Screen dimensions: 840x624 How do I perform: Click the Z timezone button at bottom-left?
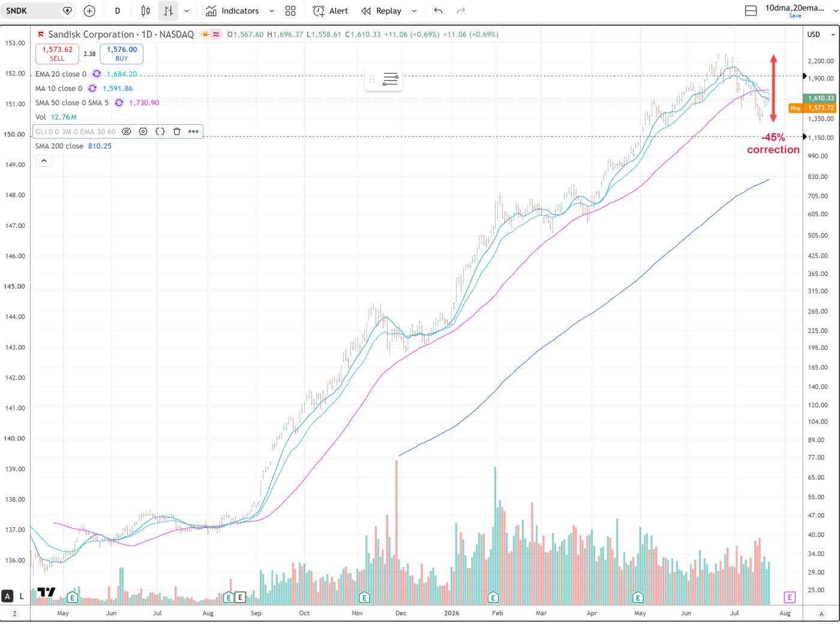[x=14, y=613]
